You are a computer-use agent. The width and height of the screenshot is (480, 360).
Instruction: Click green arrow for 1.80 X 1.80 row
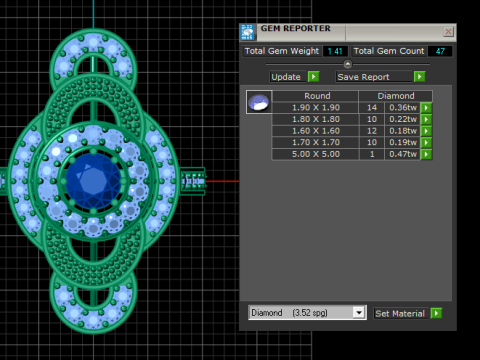426,119
